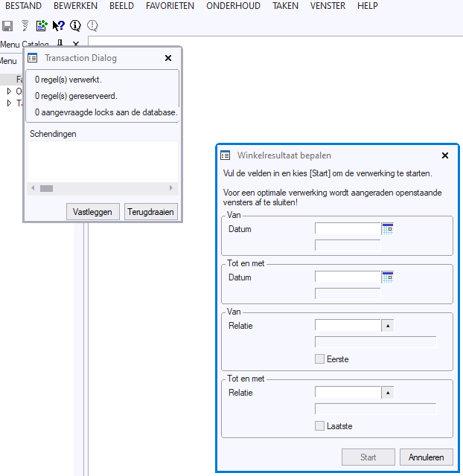This screenshot has height=476, width=463.
Task: Click '0 regel(s) verwerkt.' text
Action: (x=68, y=80)
